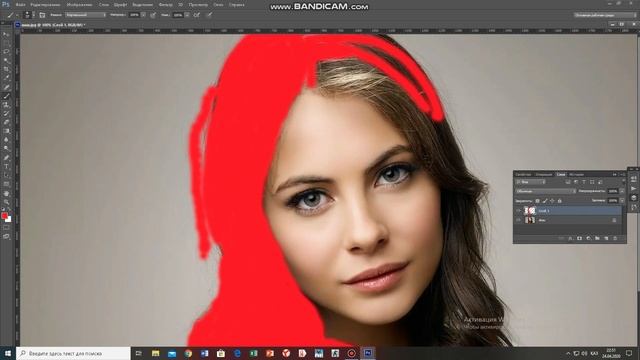Select the Clone Stamp tool
This screenshot has height=360, width=640.
pos(6,104)
